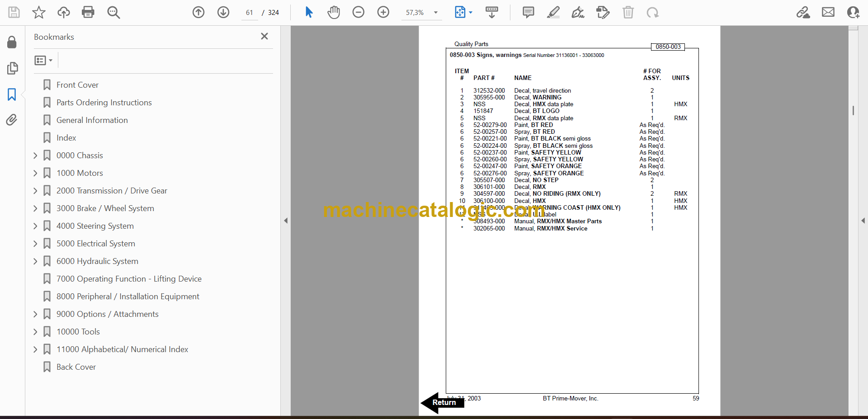Activate the hand pan tool

coord(334,12)
